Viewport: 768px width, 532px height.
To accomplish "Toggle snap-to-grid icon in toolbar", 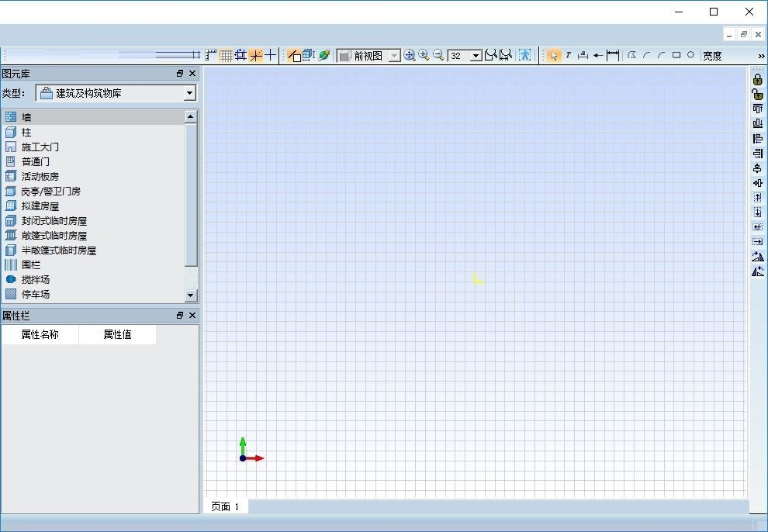I will click(x=240, y=55).
